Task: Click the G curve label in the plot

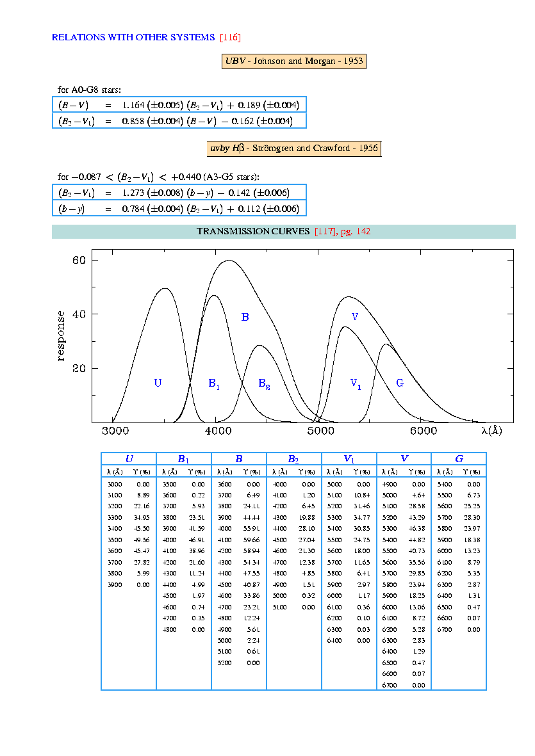Action: 400,383
